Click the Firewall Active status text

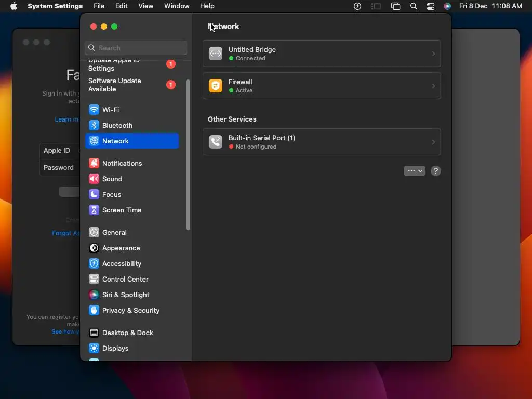[x=244, y=90]
